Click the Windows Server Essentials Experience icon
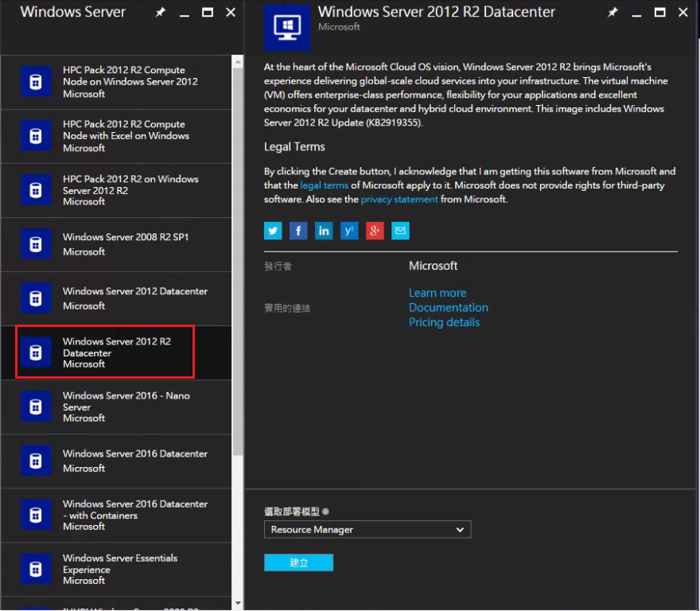This screenshot has width=700, height=611. (x=36, y=569)
